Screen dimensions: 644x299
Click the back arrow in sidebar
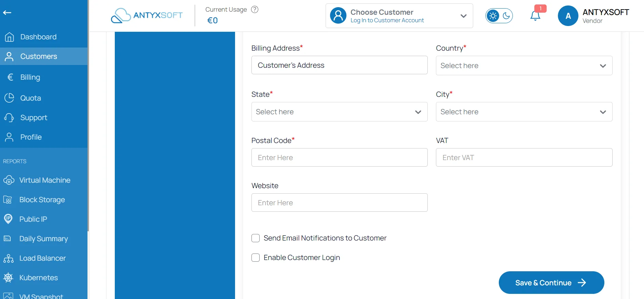[x=7, y=13]
